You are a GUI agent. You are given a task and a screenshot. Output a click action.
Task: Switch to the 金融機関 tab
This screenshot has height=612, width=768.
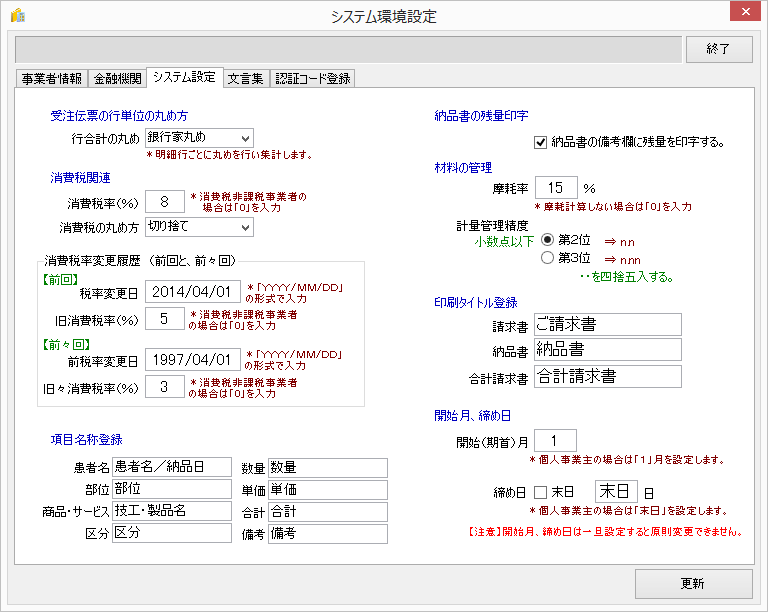point(118,79)
